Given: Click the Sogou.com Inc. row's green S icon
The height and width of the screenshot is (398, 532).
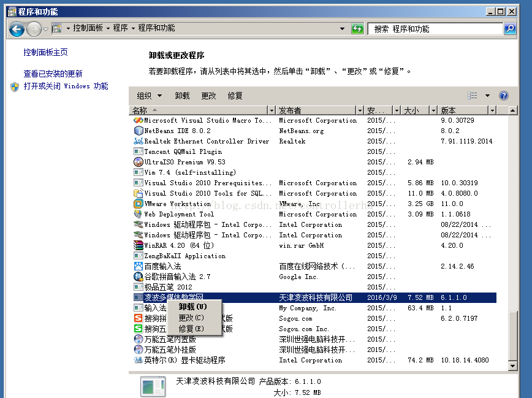Looking at the screenshot, I should (139, 329).
